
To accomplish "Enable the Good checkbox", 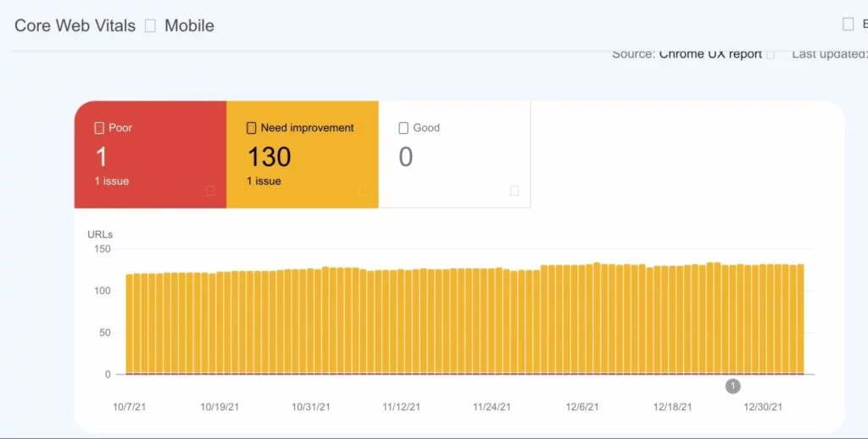I will click(x=403, y=128).
